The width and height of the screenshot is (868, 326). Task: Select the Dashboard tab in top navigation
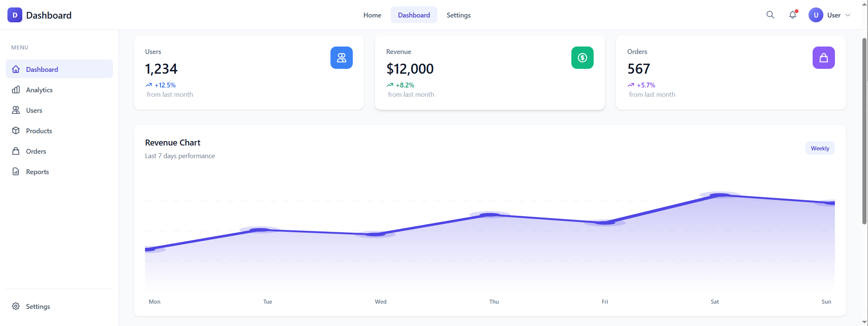pos(414,15)
